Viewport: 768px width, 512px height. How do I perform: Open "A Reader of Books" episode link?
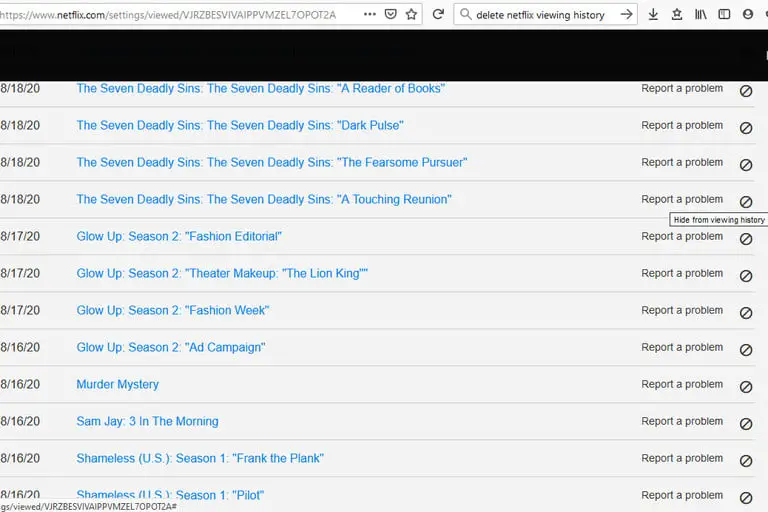tap(261, 89)
